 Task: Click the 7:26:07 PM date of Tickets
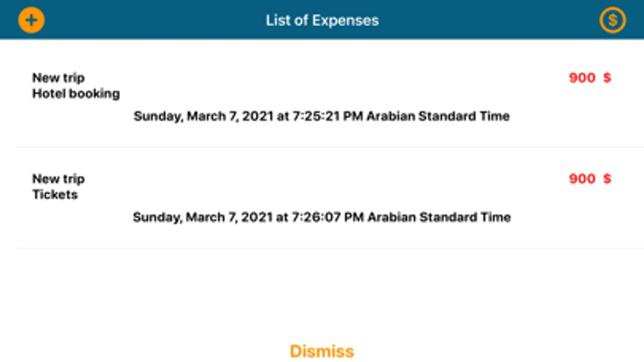tap(322, 217)
